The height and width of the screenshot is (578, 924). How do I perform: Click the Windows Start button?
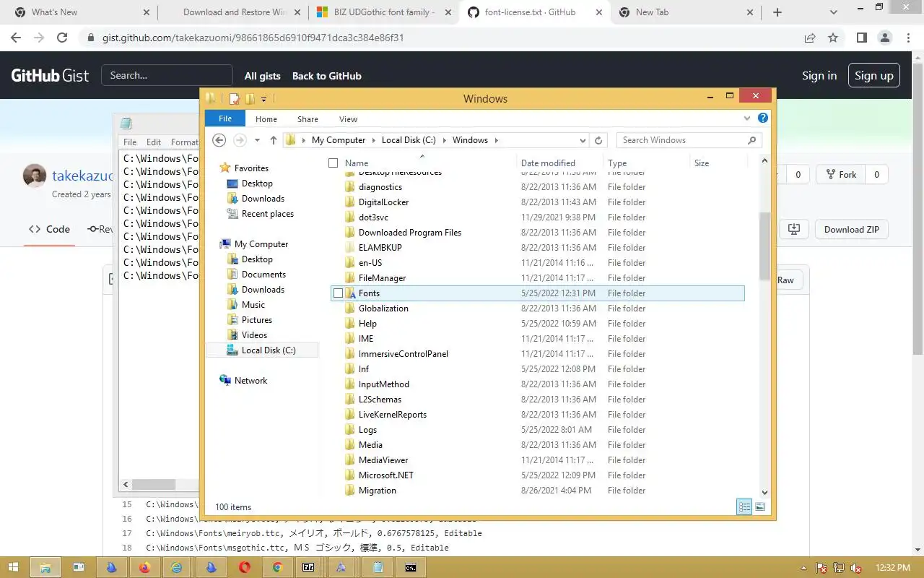14,568
